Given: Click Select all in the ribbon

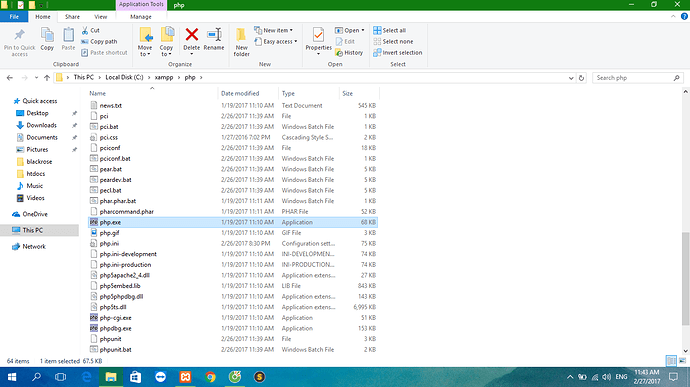Looking at the screenshot, I should pyautogui.click(x=389, y=30).
